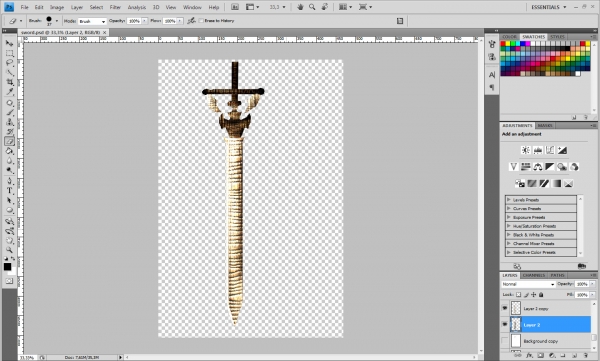Image resolution: width=600 pixels, height=361 pixels.
Task: Expand Curves Presets
Action: coord(509,208)
